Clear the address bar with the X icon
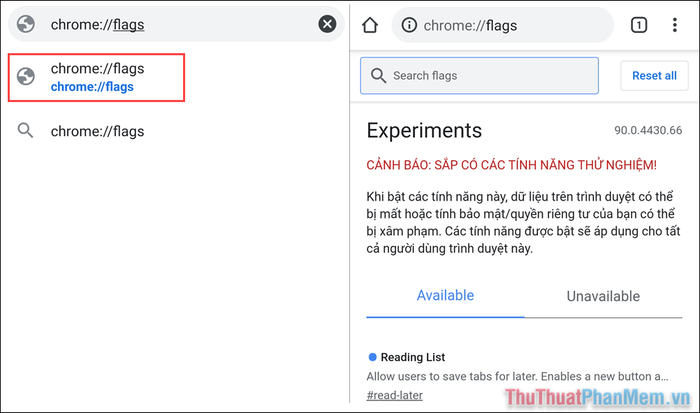Image resolution: width=700 pixels, height=413 pixels. [x=327, y=24]
